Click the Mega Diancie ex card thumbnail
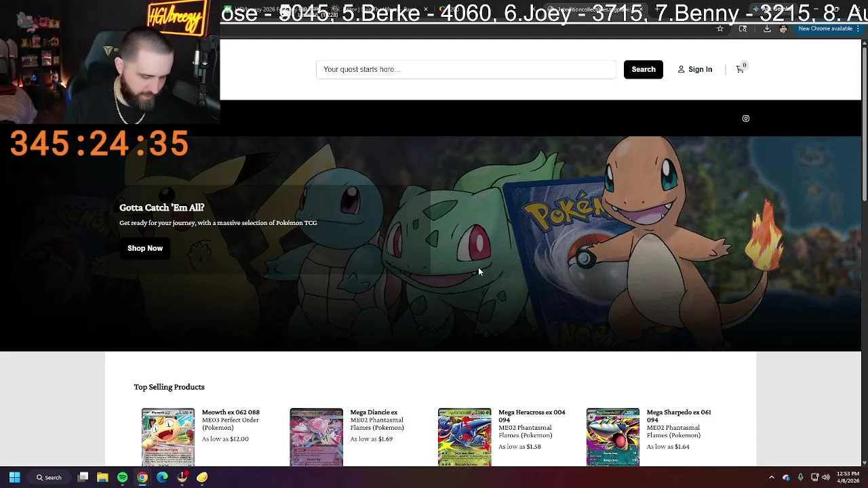The height and width of the screenshot is (488, 868). 317,437
